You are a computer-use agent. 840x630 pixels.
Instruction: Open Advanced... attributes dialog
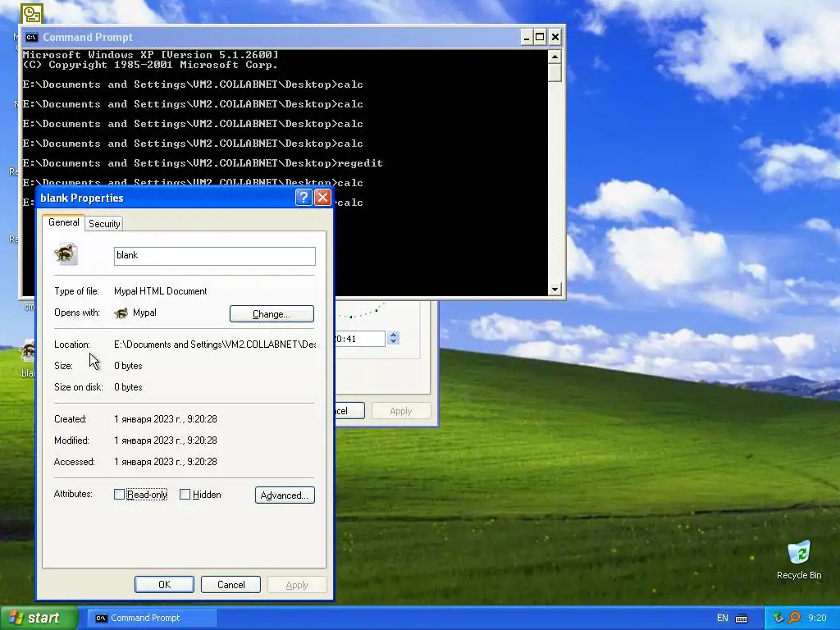[285, 495]
